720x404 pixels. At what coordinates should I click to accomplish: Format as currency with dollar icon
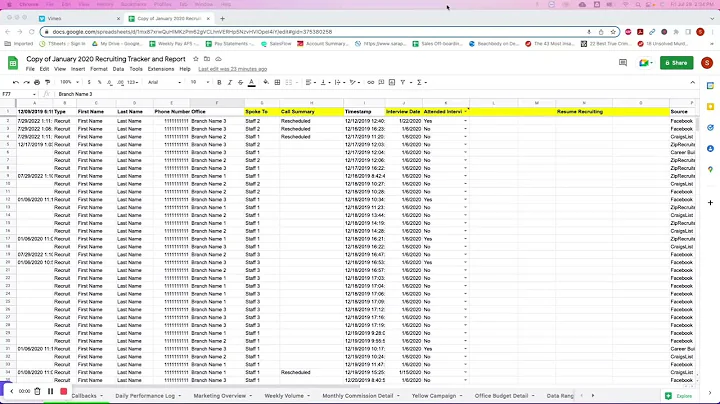coord(89,82)
